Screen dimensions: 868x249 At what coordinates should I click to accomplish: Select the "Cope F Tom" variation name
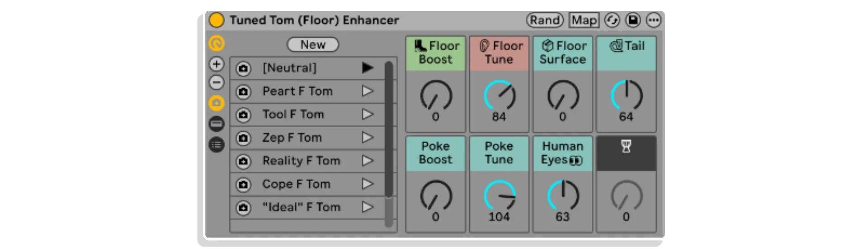click(x=296, y=184)
